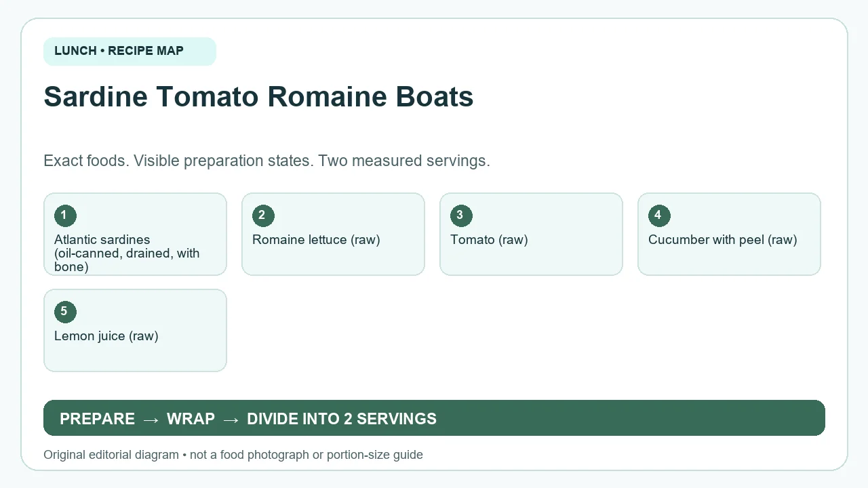Select the Tomato (raw) text
Screen dimensions: 868x488
coord(489,240)
